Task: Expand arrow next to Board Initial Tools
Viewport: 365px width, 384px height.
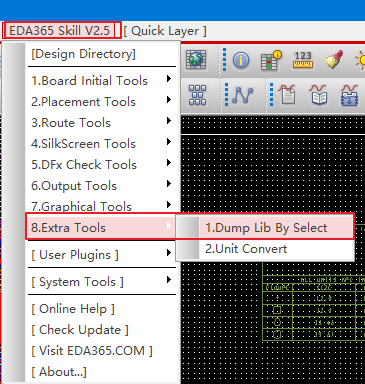Action: [x=169, y=79]
